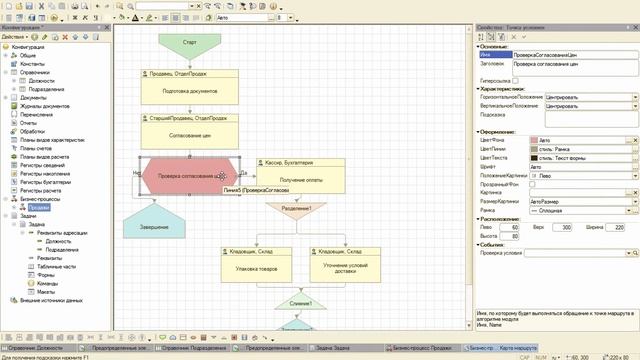640x360 pixels.
Task: Click the alphabetical sort icon in Properties panel
Action: tap(481, 37)
